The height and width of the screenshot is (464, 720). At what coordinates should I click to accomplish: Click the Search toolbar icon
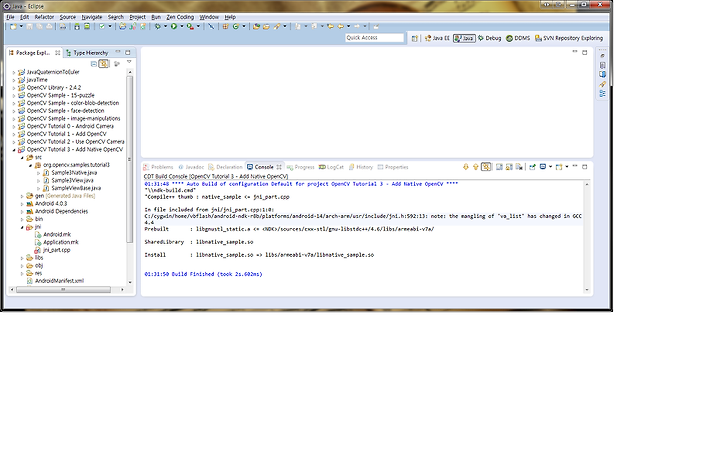(277, 27)
